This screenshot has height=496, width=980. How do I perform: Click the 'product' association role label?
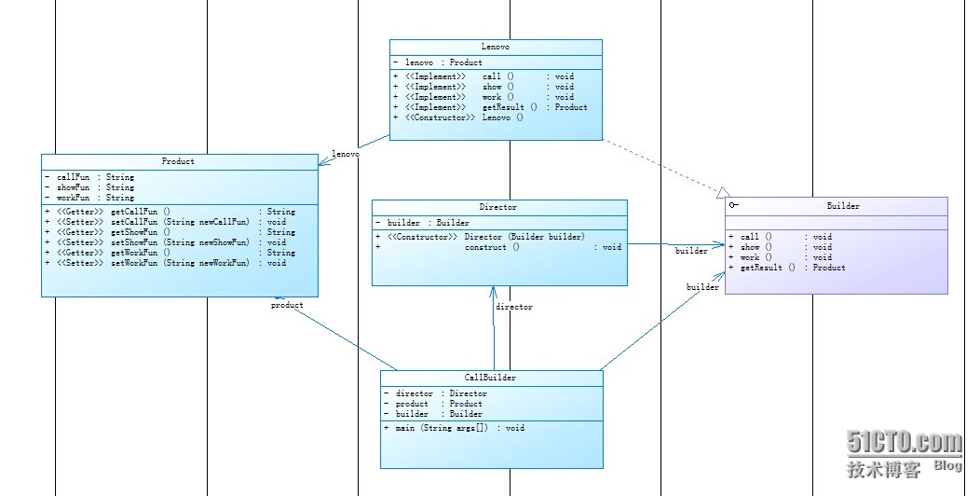coord(287,305)
